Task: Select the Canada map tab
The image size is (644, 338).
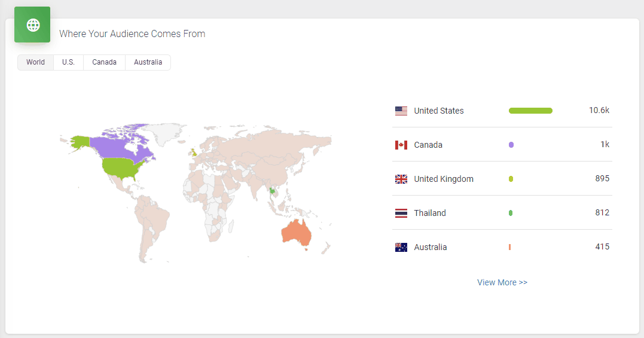Action: tap(104, 62)
